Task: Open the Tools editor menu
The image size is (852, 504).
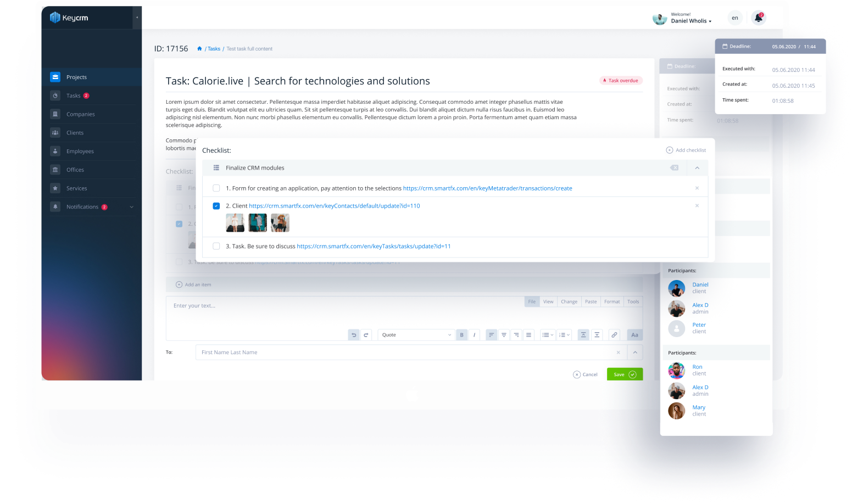Action: click(633, 302)
